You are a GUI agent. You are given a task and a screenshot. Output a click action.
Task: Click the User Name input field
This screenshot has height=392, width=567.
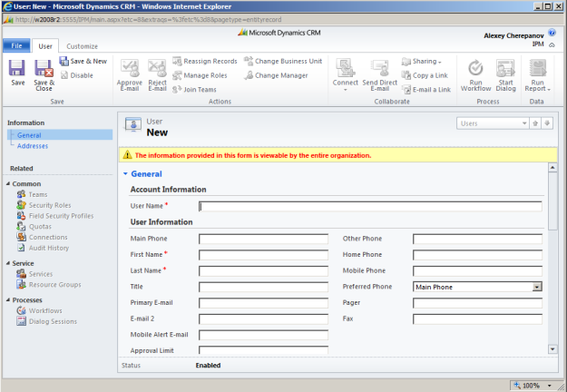pos(370,206)
